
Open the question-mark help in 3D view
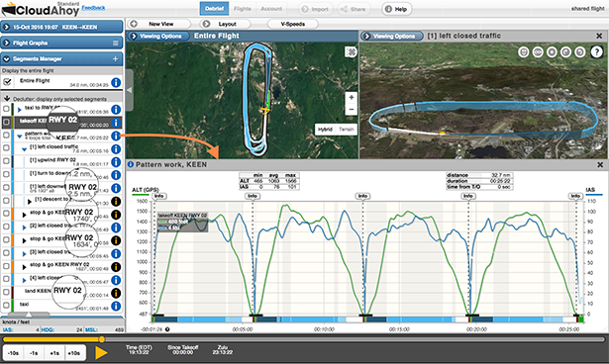(x=596, y=51)
